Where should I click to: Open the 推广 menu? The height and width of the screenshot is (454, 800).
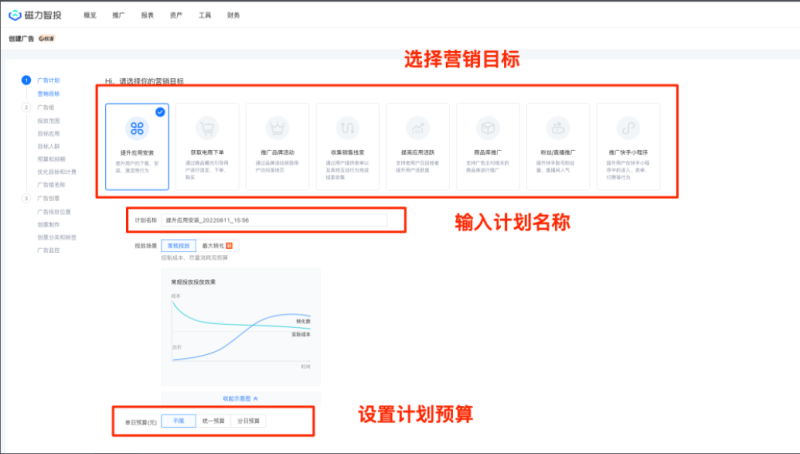[118, 15]
